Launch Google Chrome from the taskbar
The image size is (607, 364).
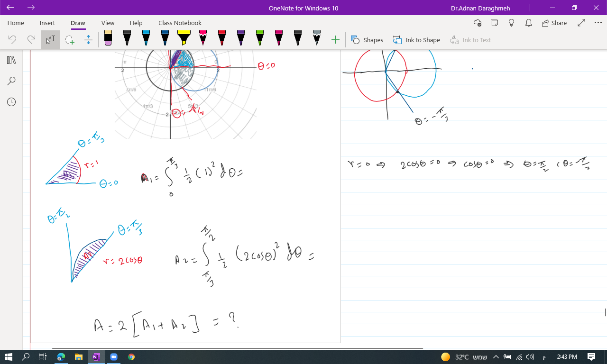coord(131,357)
